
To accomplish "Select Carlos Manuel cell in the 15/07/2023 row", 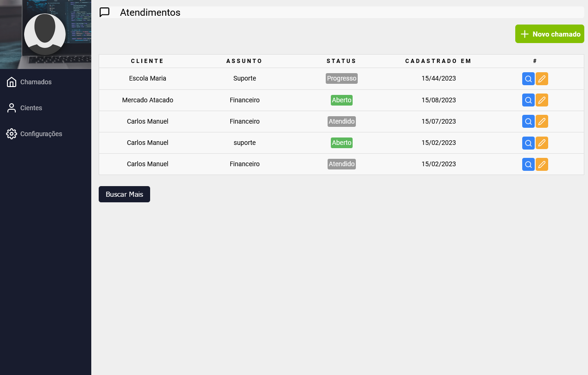I will pos(147,121).
